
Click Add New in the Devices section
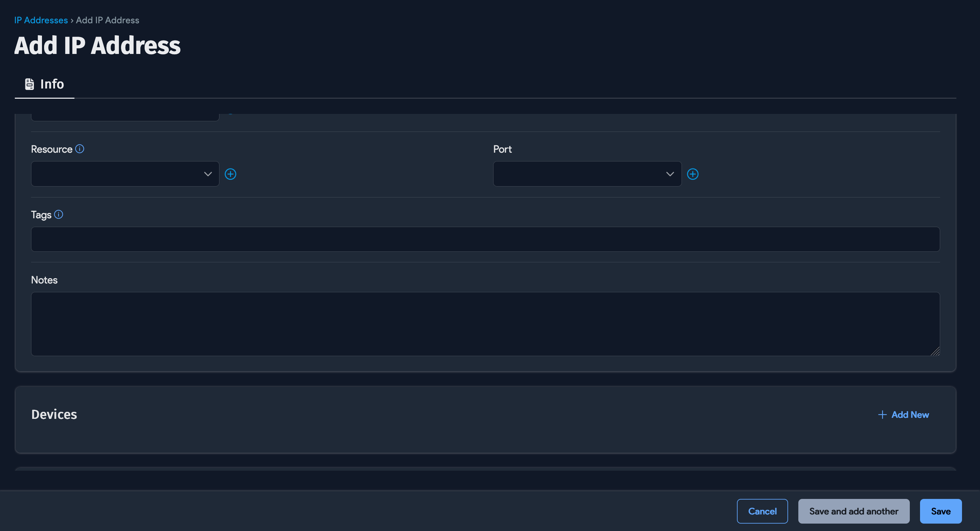(910, 414)
